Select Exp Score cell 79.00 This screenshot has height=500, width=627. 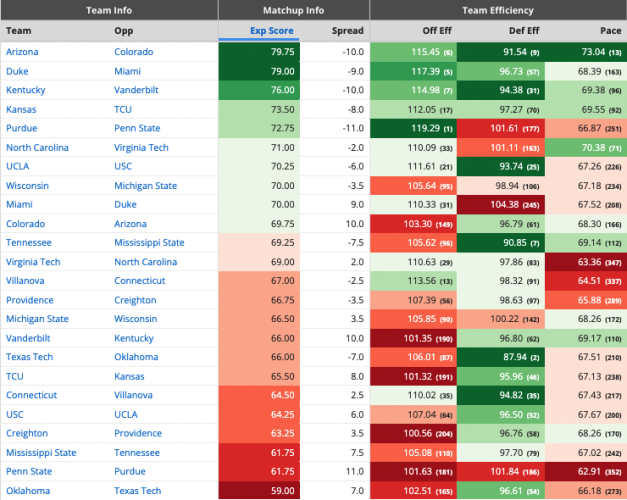click(259, 71)
